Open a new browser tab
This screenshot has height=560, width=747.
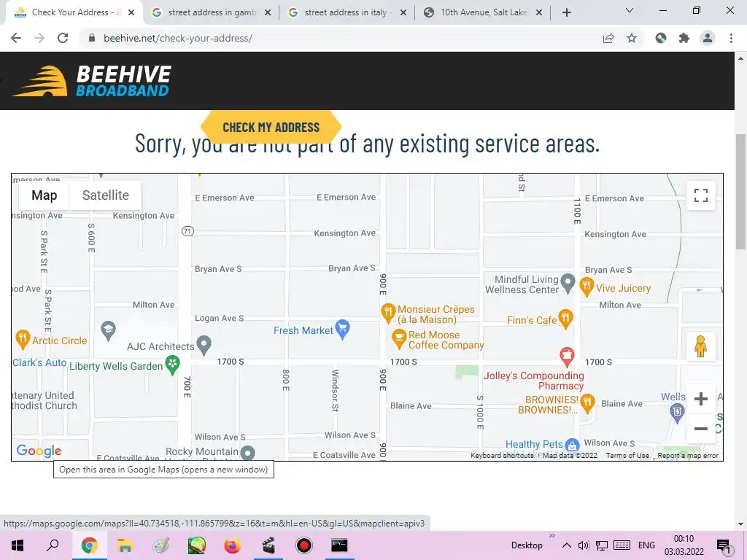click(x=566, y=12)
